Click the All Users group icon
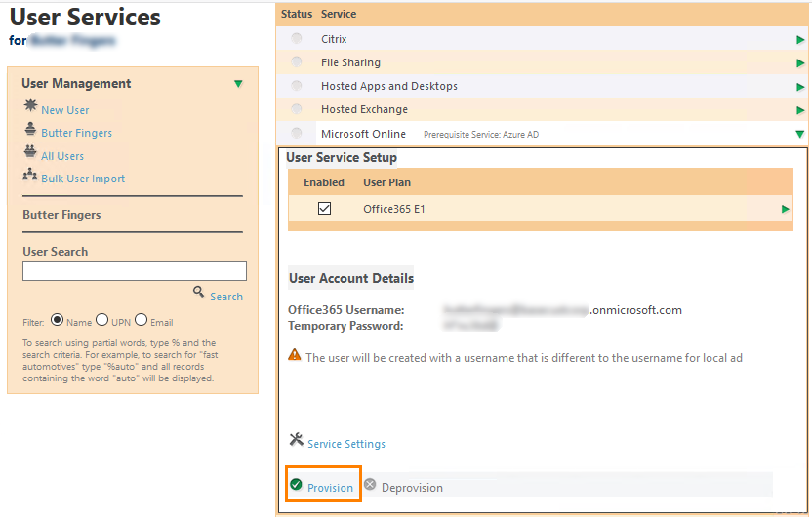 tap(30, 151)
